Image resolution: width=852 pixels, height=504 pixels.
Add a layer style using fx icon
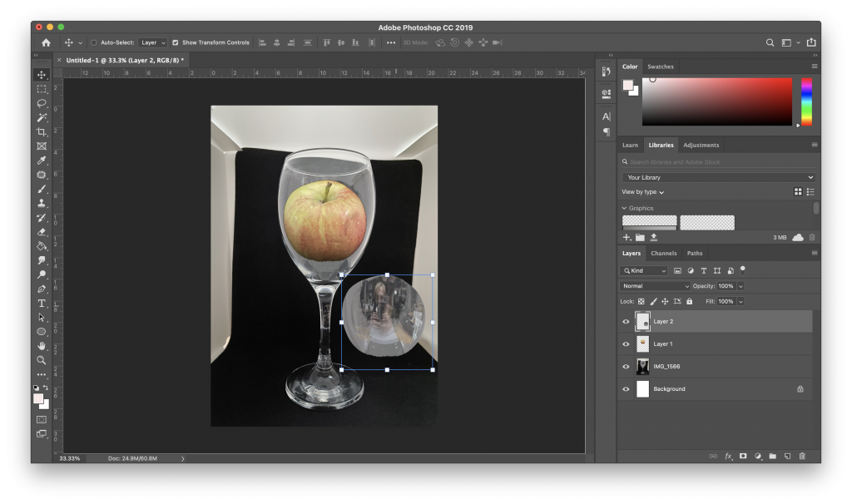click(x=728, y=456)
